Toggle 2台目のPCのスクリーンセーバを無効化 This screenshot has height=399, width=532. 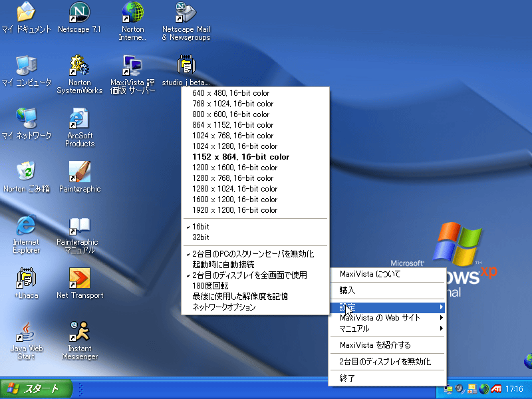(x=255, y=254)
